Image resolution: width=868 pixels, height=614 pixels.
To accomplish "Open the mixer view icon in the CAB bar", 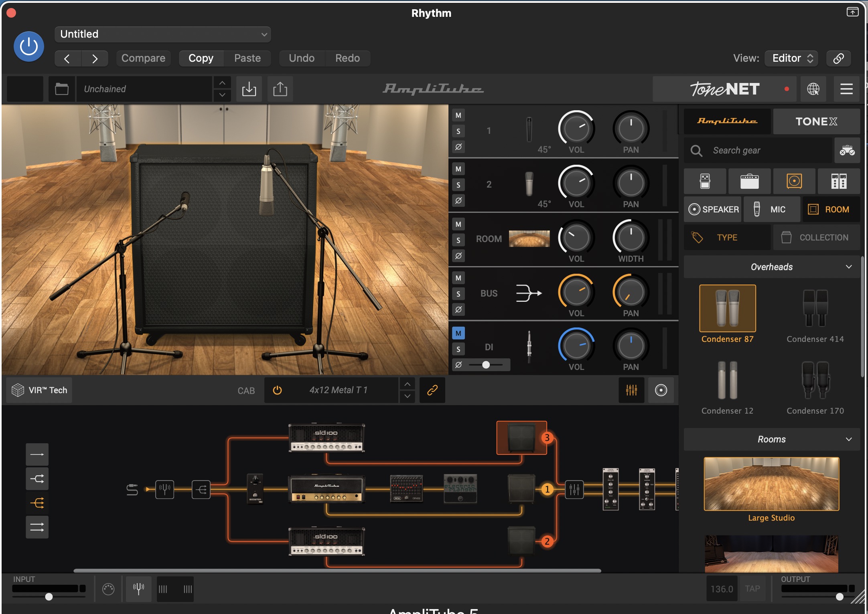I will 631,390.
